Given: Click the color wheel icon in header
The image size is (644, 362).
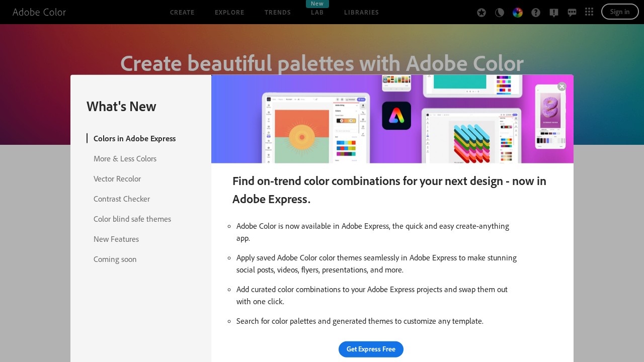Looking at the screenshot, I should point(518,13).
